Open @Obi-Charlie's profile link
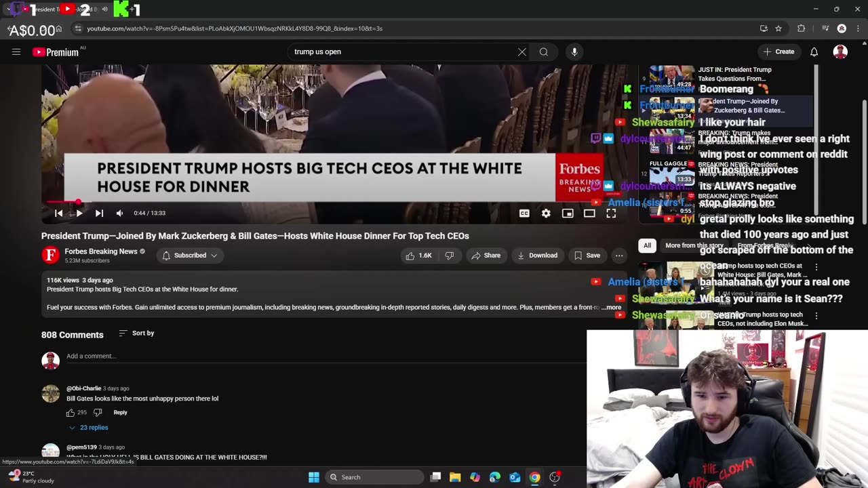This screenshot has height=488, width=868. tap(83, 388)
